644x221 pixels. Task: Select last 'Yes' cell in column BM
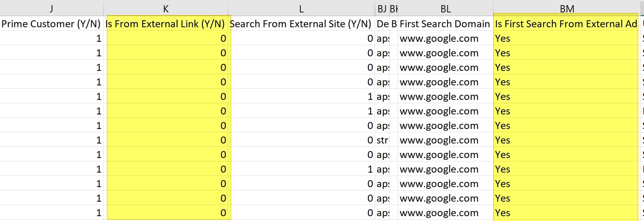567,213
